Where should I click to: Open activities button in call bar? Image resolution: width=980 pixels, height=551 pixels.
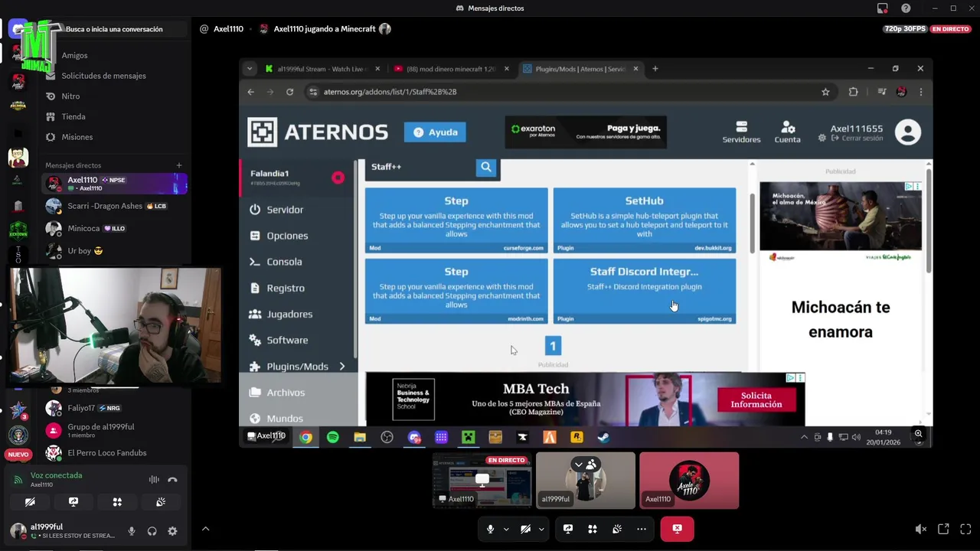coord(593,529)
